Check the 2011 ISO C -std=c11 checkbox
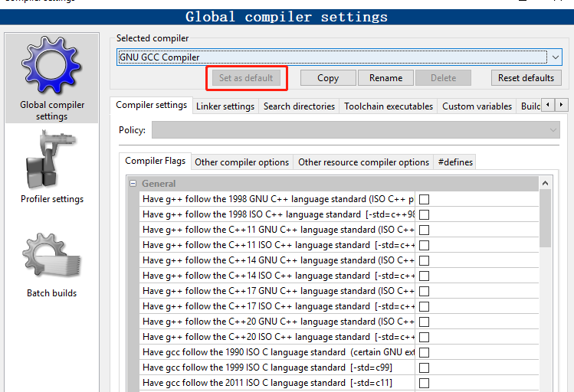This screenshot has height=392, width=574. coord(424,384)
